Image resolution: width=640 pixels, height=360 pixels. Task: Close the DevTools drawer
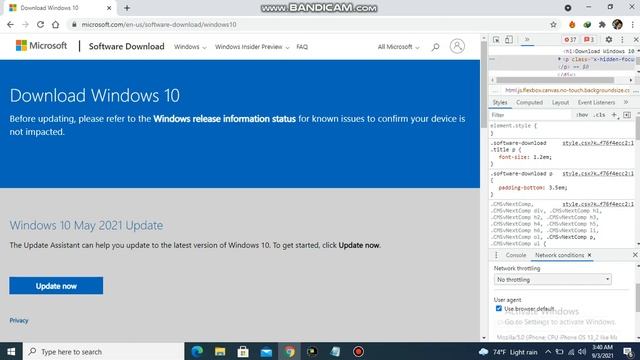click(635, 255)
